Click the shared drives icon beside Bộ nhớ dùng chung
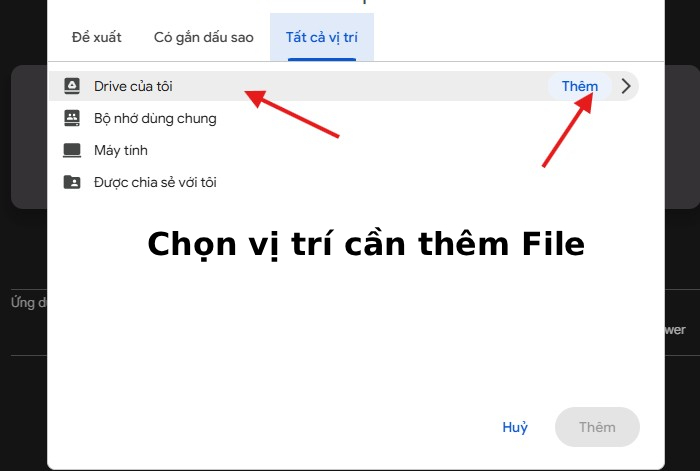 tap(71, 118)
